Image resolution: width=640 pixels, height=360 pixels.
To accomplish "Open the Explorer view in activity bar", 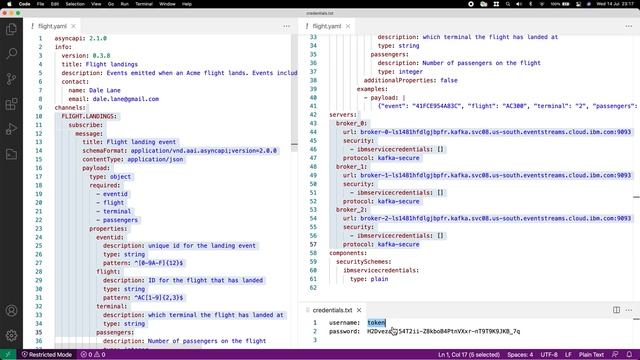I will point(11,29).
